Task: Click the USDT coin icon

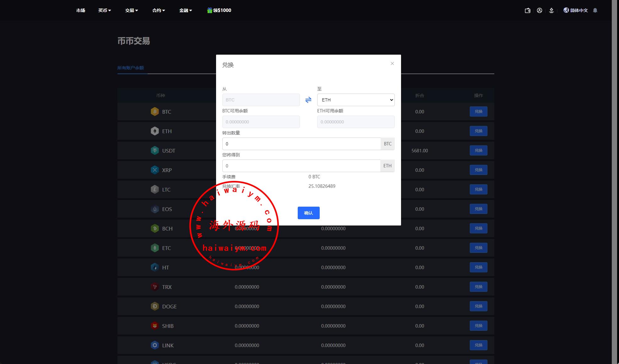Action: tap(155, 151)
